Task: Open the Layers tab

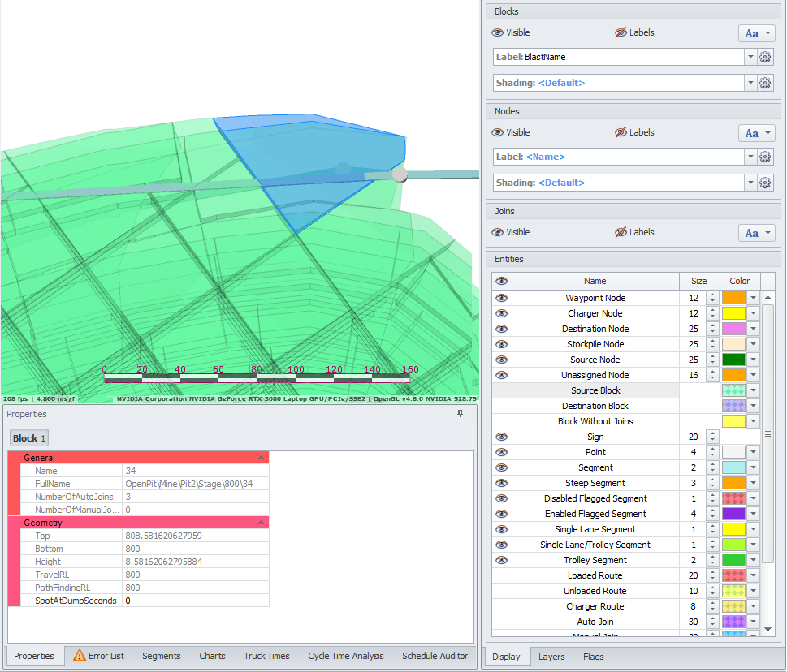Action: (x=551, y=657)
